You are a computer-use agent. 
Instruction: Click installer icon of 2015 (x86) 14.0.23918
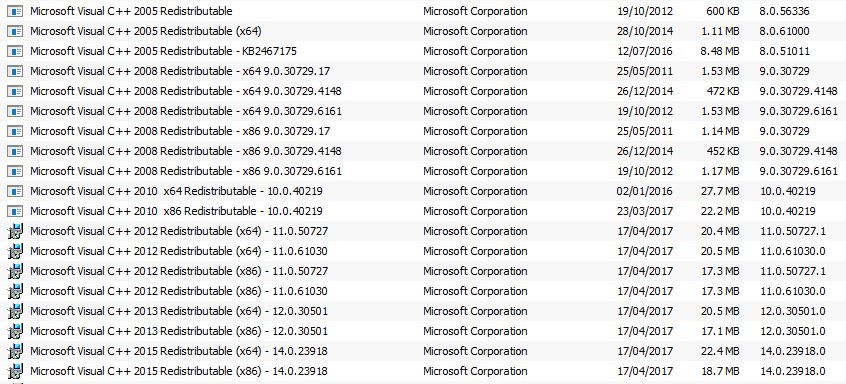point(15,371)
